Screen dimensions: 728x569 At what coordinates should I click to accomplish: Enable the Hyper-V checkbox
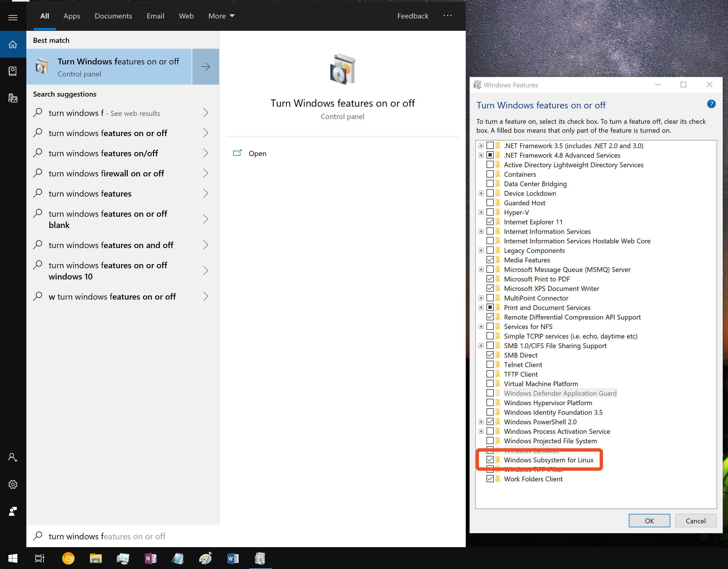pos(490,212)
